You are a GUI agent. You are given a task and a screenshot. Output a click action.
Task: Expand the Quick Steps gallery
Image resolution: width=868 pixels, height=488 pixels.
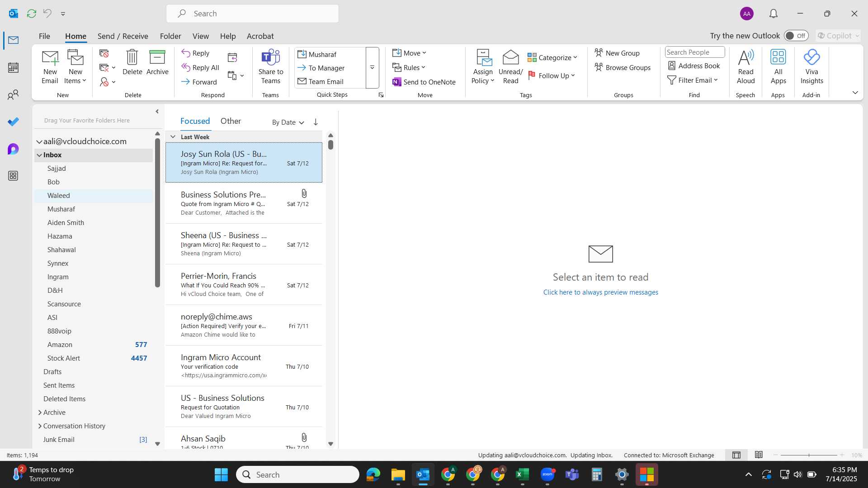coord(372,68)
